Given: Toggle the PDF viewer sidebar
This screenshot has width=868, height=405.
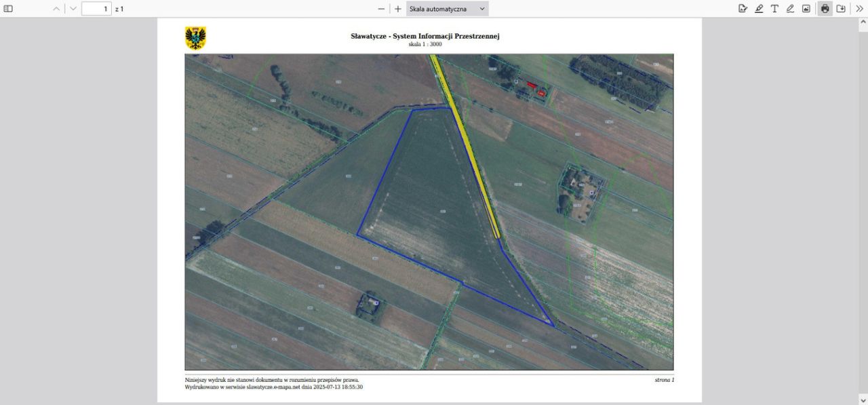Looking at the screenshot, I should pos(8,9).
